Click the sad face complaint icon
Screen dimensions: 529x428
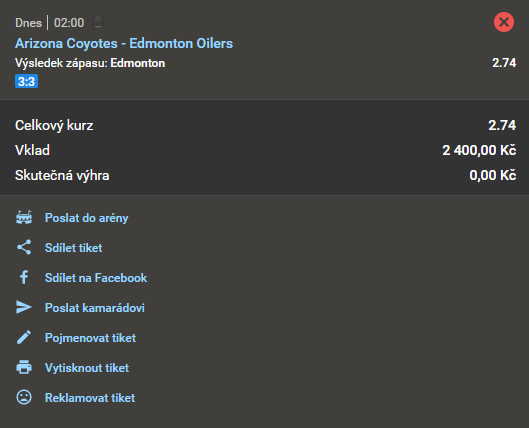[x=24, y=397]
